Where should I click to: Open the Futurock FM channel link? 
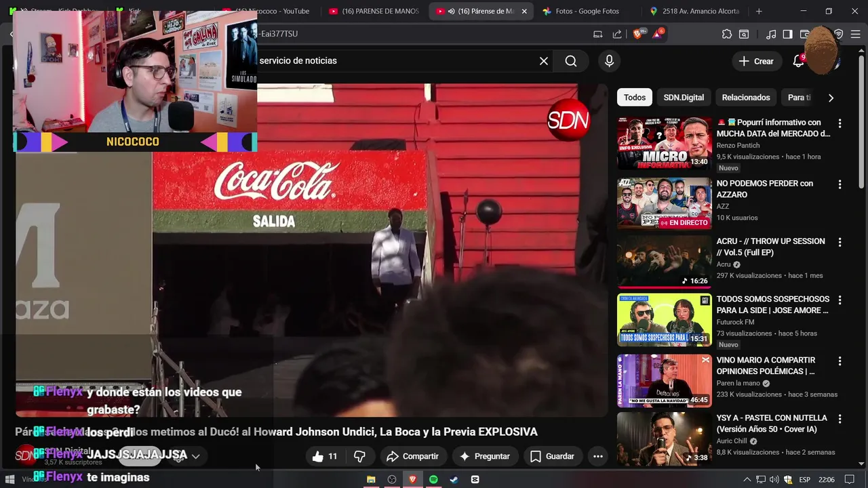735,322
